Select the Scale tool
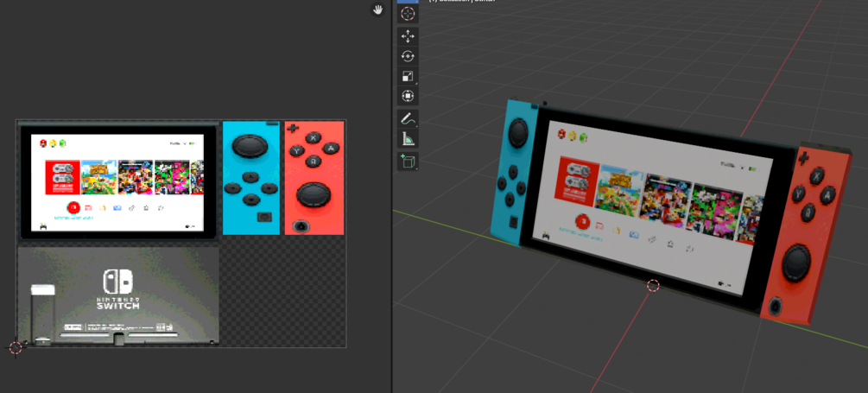The height and width of the screenshot is (393, 868). [x=408, y=76]
